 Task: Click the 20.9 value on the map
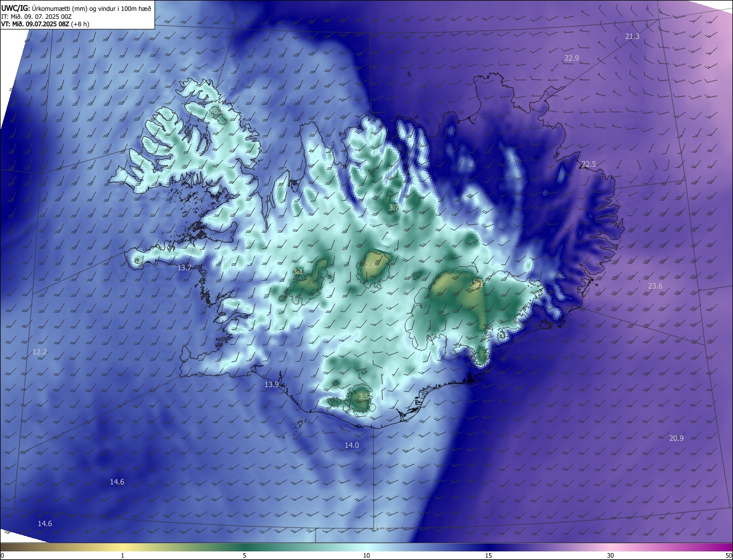pyautogui.click(x=676, y=438)
